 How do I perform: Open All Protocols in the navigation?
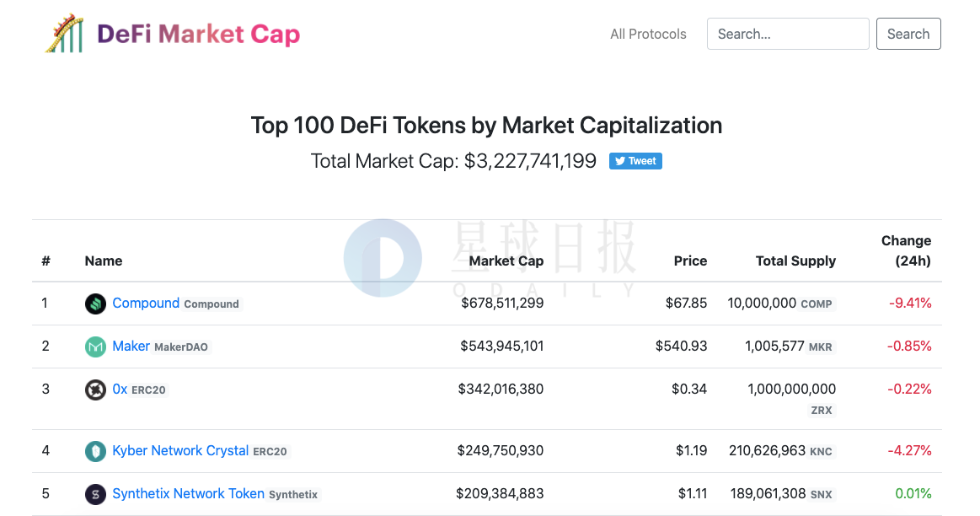point(648,35)
